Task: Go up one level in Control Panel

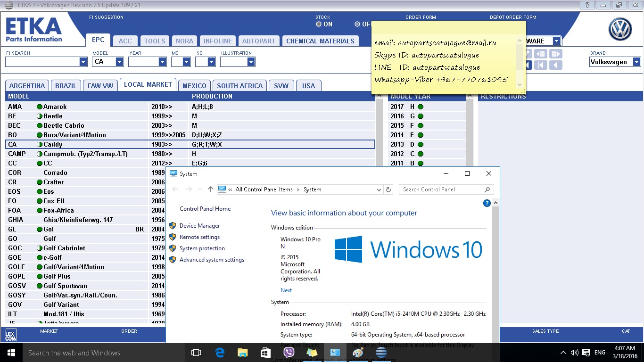Action: [x=211, y=189]
